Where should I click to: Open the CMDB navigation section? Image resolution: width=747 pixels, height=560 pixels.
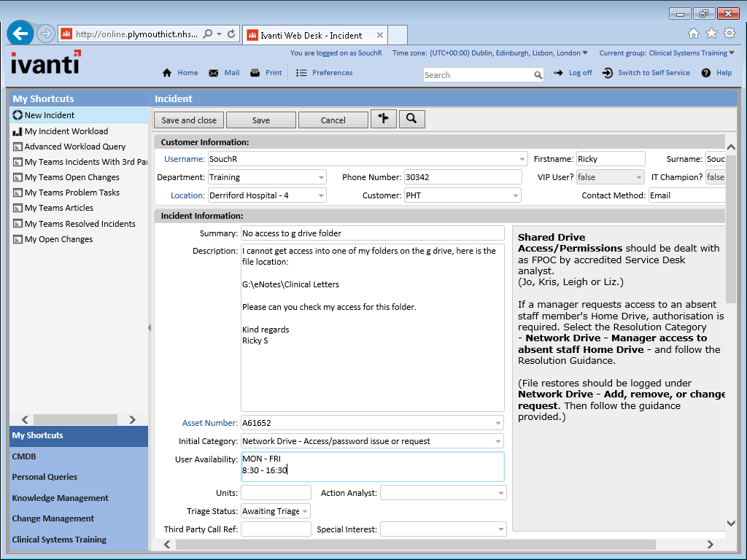(79, 456)
